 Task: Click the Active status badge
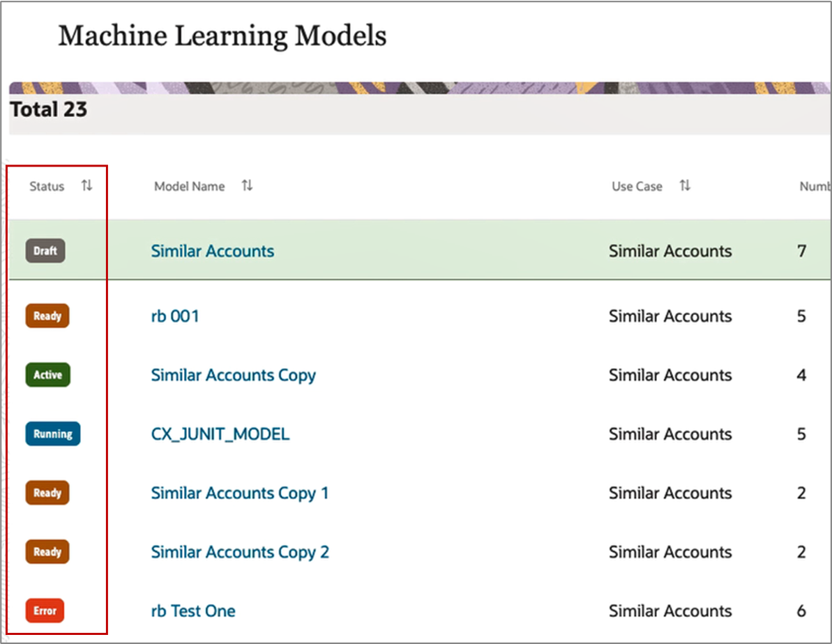pyautogui.click(x=47, y=375)
